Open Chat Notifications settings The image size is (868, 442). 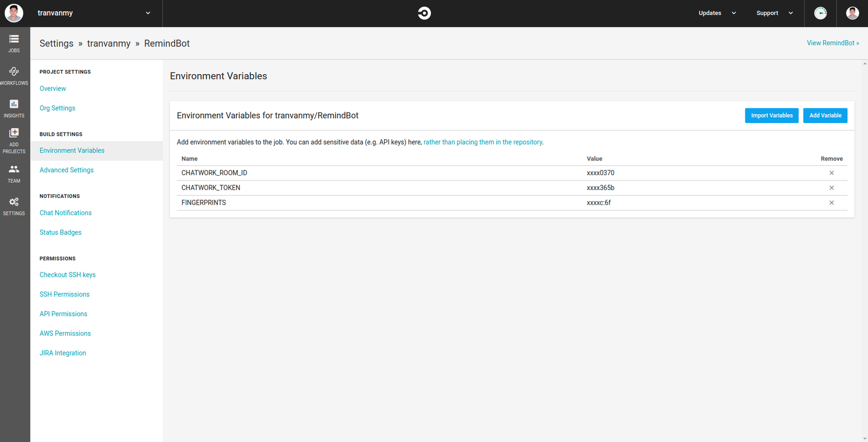[x=65, y=213]
